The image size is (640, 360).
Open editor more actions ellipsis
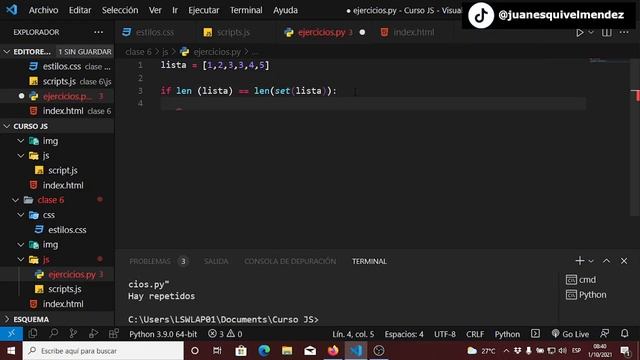click(624, 32)
